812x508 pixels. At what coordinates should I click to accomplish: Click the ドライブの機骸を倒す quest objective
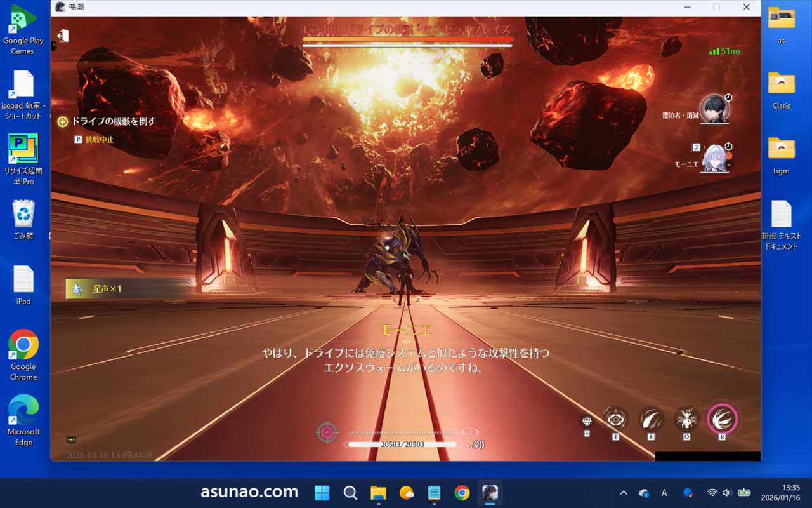click(x=113, y=121)
